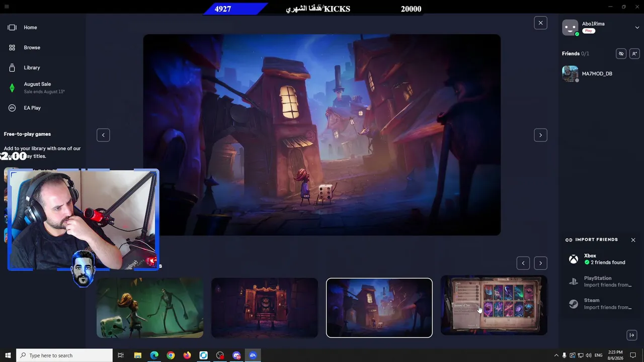Collapse the friends panel with arrow button
Viewport: 644px width, 362px height.
(x=632, y=335)
